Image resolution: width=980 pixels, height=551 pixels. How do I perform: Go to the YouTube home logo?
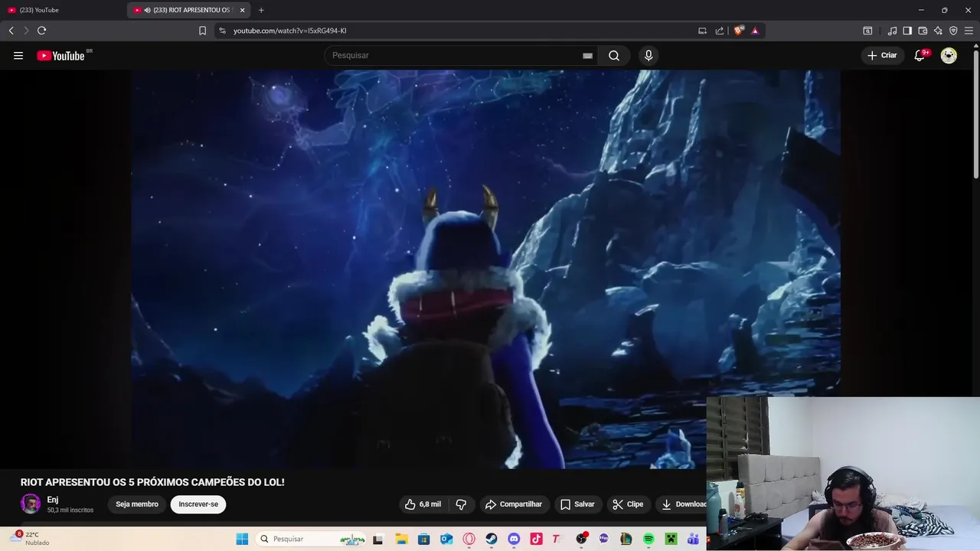click(x=60, y=55)
